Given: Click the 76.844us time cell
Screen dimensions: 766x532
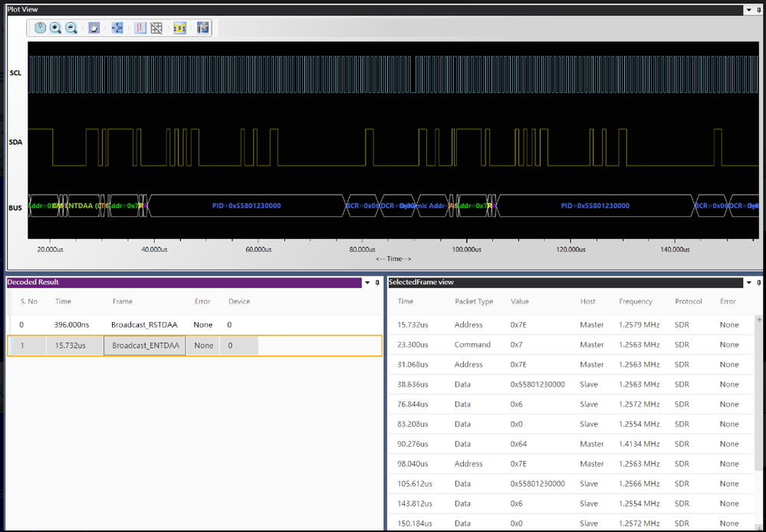Looking at the screenshot, I should [413, 404].
